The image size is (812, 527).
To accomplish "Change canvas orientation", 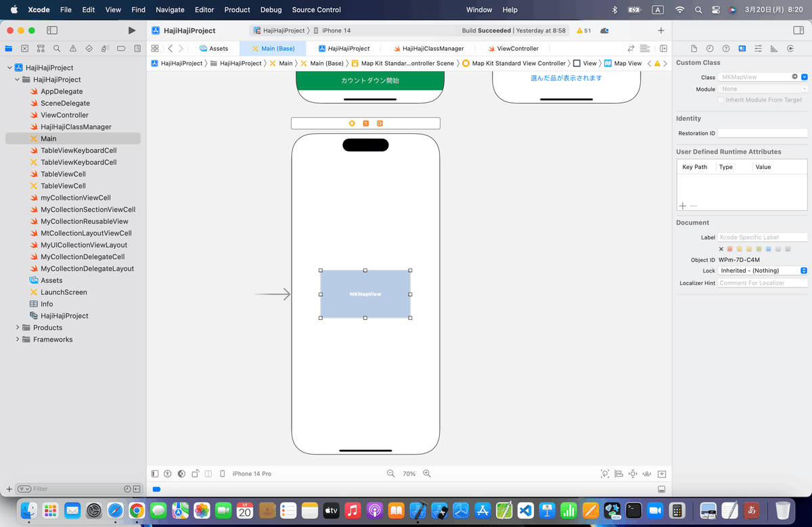I will coord(195,474).
